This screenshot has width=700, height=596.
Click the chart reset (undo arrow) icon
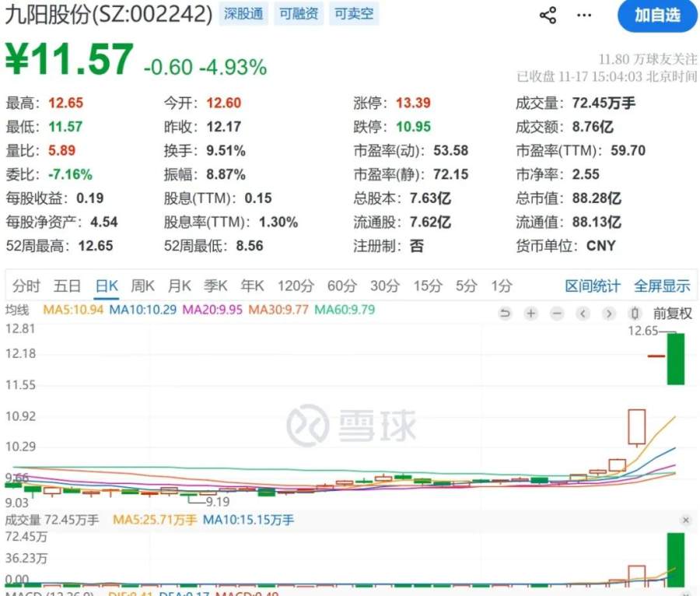point(505,314)
